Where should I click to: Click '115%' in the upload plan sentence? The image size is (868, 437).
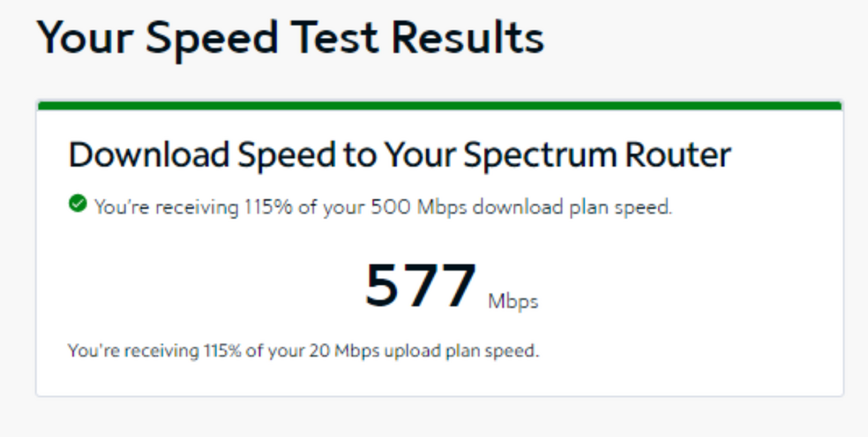tap(222, 350)
